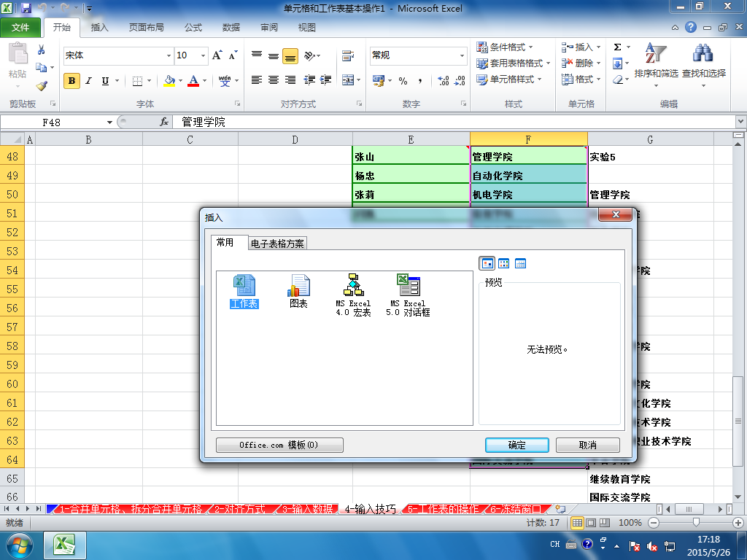The height and width of the screenshot is (560, 747).
Task: Toggle Italic formatting
Action: [88, 80]
